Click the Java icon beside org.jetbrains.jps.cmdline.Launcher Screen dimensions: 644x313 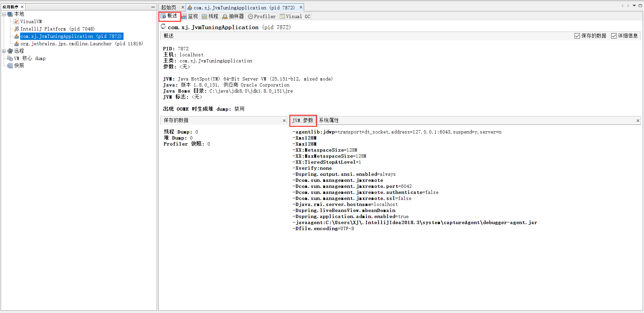pyautogui.click(x=16, y=44)
